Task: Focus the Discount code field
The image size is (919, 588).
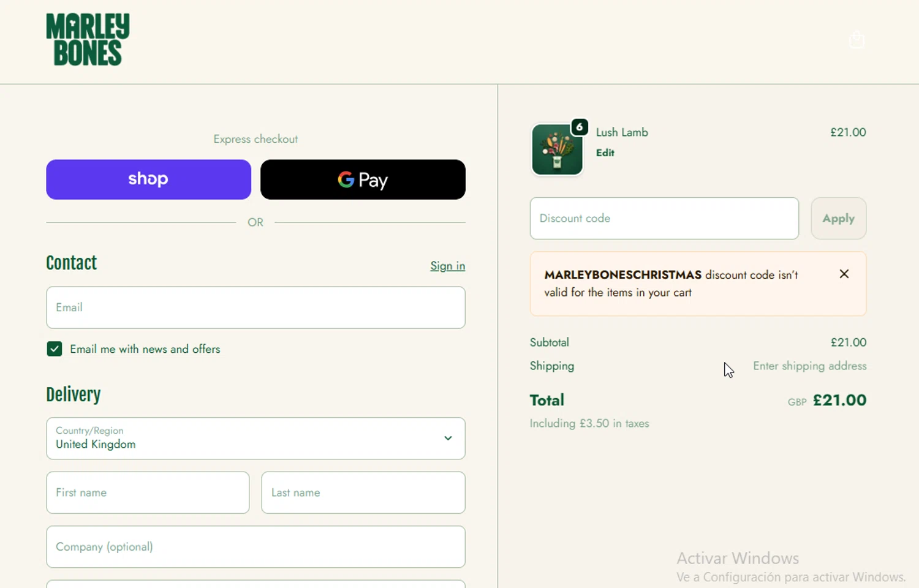Action: tap(664, 218)
